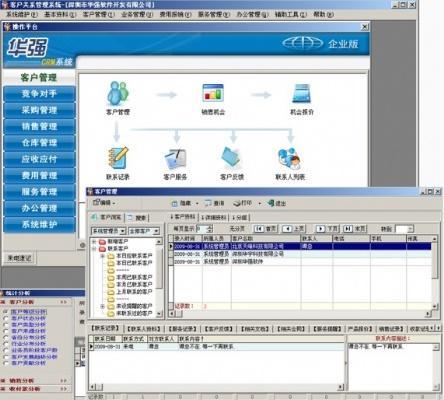Click the 销售管理 sidebar button
444x400 pixels.
(x=39, y=126)
